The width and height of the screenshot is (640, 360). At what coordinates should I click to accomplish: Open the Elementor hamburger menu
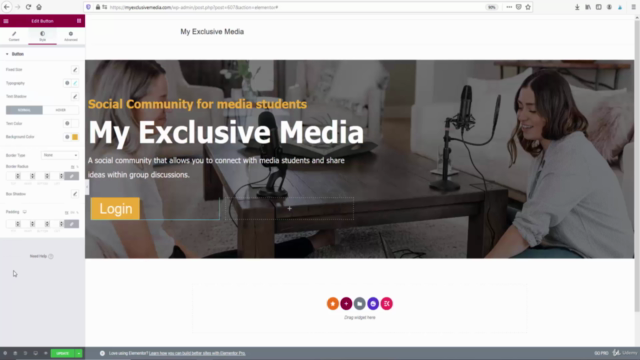[6, 21]
